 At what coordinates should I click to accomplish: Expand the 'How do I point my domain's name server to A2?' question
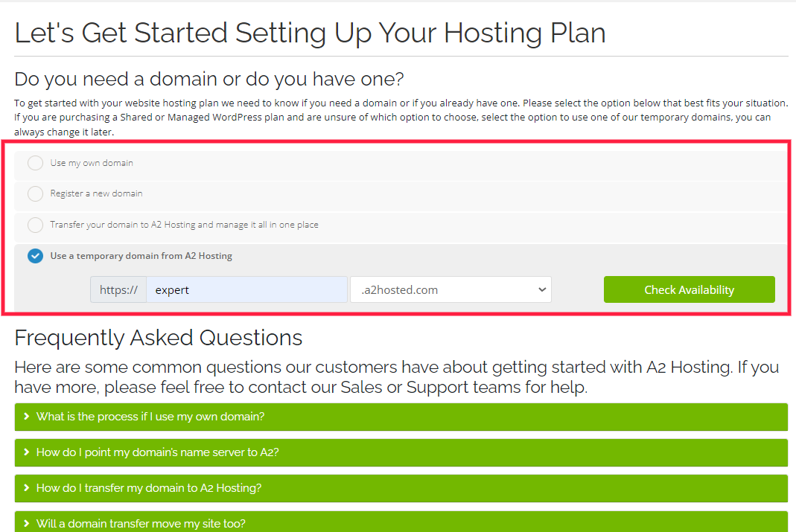click(401, 452)
